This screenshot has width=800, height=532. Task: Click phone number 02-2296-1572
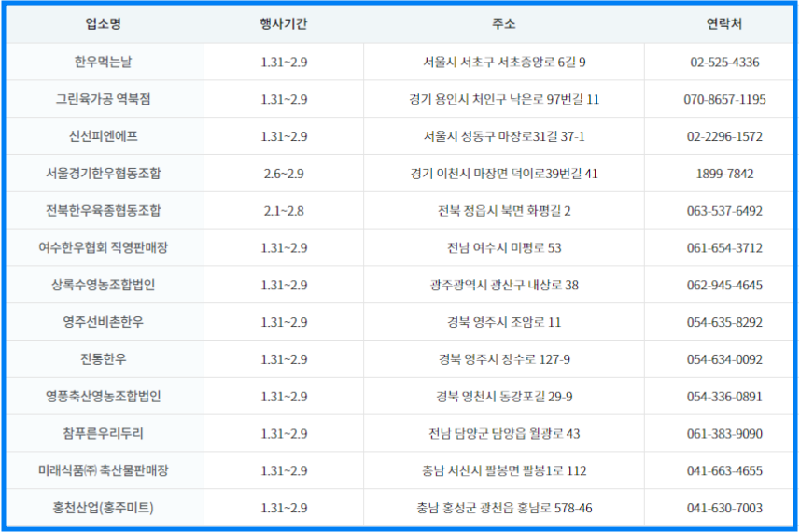pos(724,136)
